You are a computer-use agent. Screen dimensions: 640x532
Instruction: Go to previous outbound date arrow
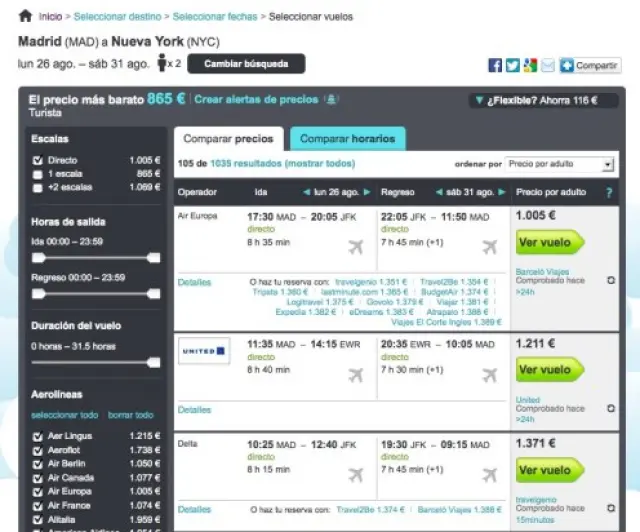point(306,191)
